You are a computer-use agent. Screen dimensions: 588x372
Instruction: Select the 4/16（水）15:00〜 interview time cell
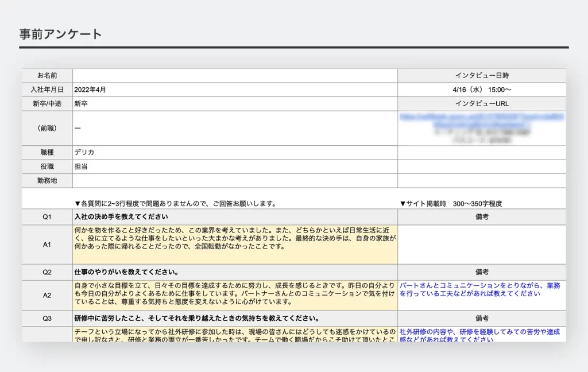click(x=481, y=90)
